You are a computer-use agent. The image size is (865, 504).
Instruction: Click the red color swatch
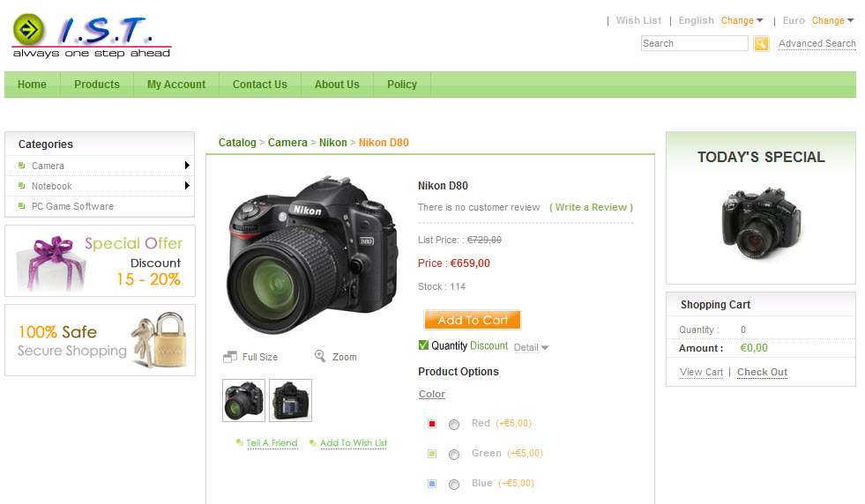click(x=432, y=424)
